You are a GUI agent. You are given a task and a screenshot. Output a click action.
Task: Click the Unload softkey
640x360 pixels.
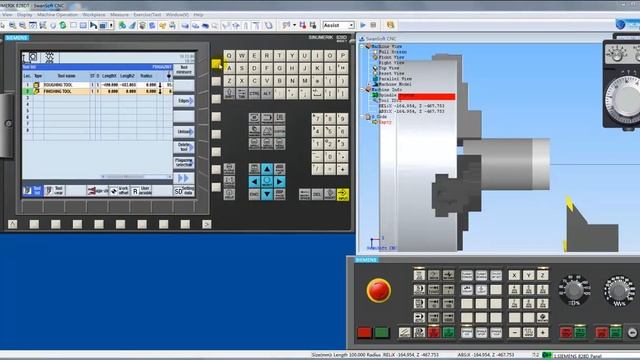tap(184, 132)
